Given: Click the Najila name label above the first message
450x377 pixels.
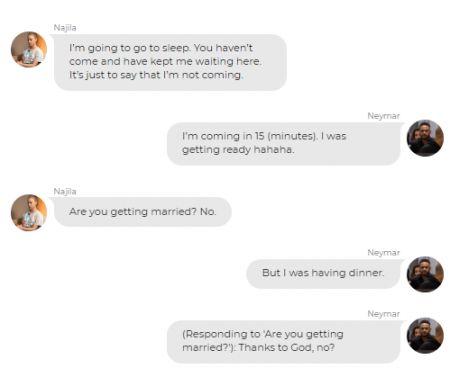Looking at the screenshot, I should coord(65,28).
